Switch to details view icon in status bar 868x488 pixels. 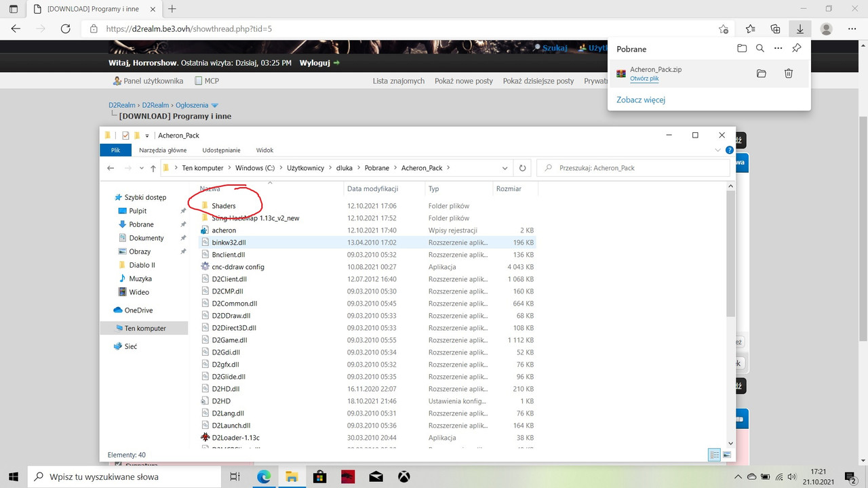point(714,455)
